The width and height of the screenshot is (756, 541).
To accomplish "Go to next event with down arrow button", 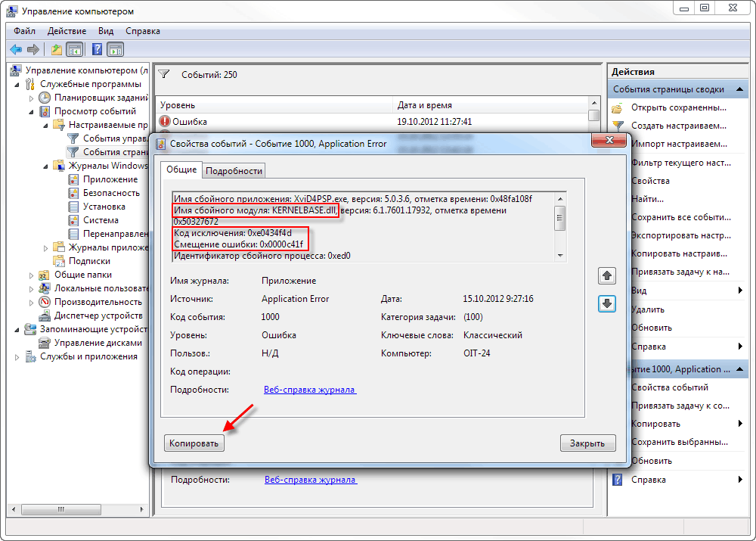I will (x=606, y=303).
